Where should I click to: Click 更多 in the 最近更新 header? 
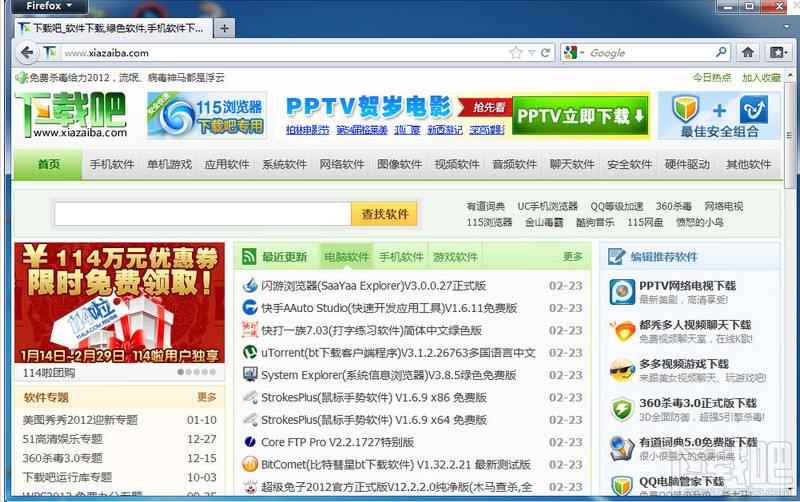572,257
